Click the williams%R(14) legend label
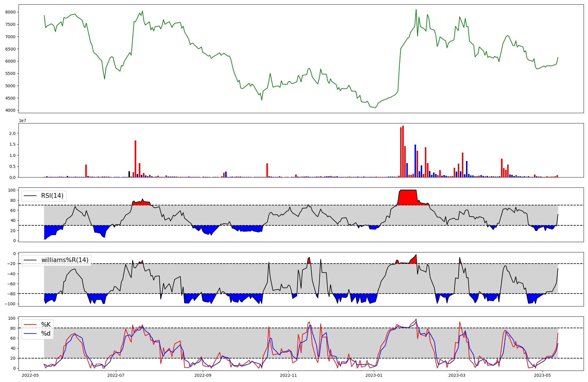 65,260
